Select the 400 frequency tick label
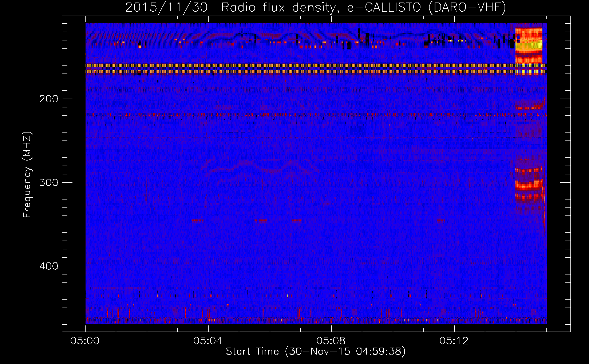The height and width of the screenshot is (364, 589). (x=49, y=266)
